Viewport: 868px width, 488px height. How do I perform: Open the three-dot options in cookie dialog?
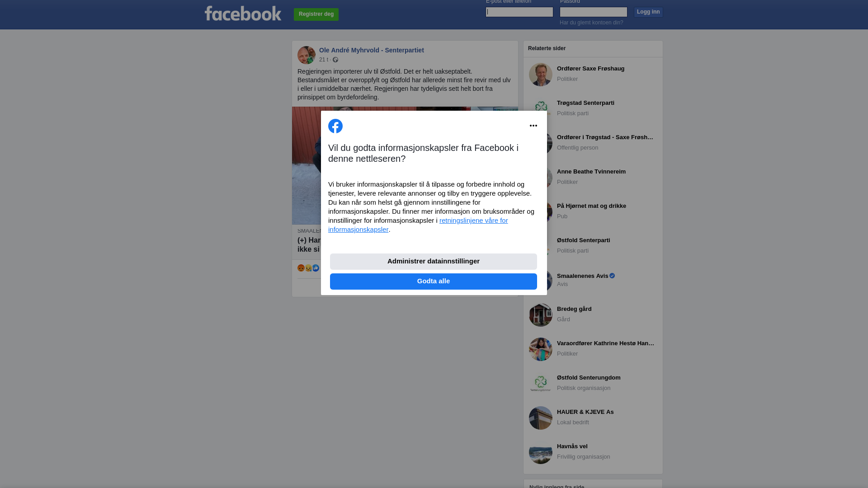click(x=533, y=126)
